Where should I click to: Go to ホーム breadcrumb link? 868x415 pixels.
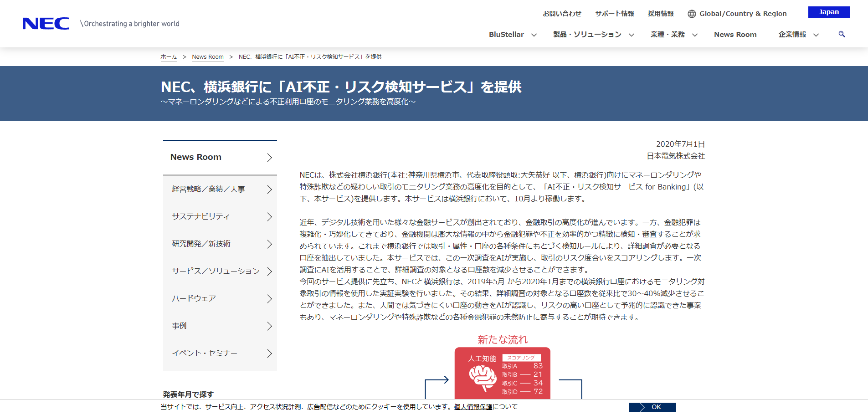169,57
